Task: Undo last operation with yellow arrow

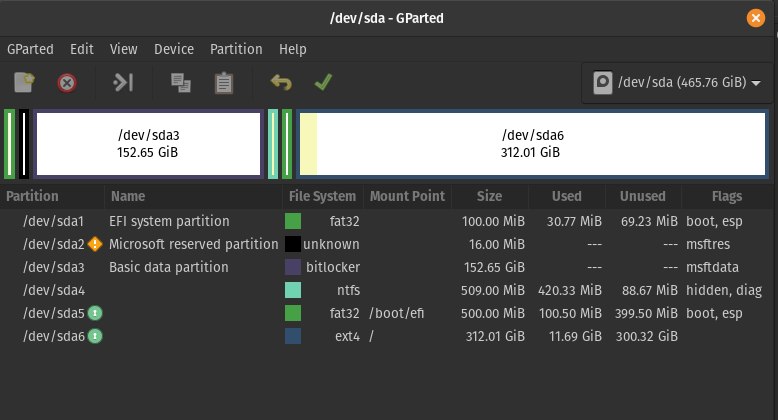Action: tap(281, 82)
